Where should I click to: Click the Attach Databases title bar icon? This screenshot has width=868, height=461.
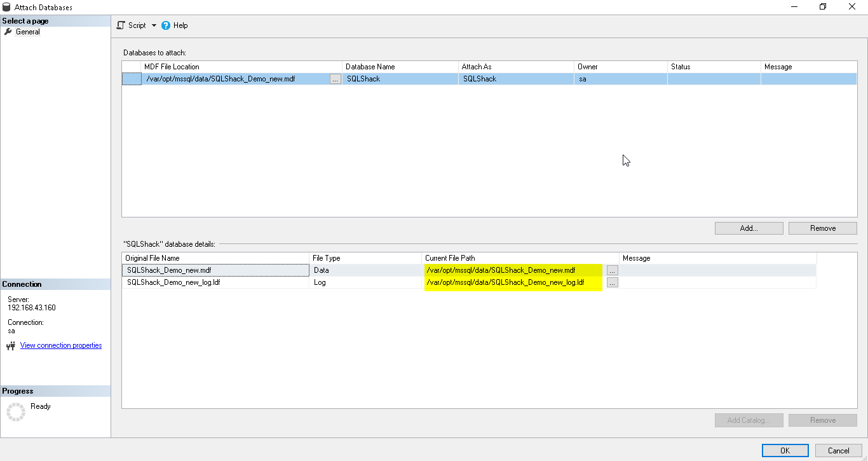tap(8, 7)
